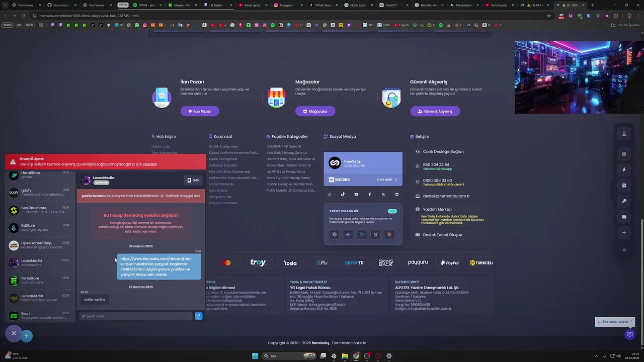Start a new chat with the plus bubble

26,335
